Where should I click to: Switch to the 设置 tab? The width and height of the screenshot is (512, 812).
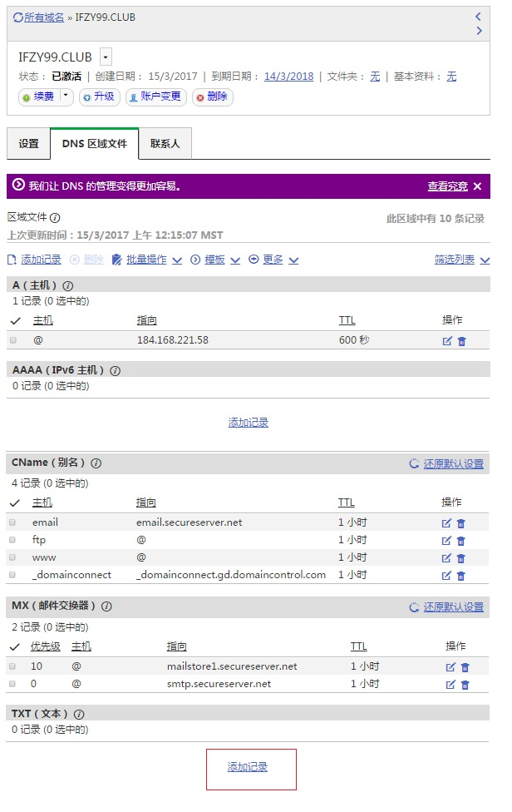click(28, 144)
